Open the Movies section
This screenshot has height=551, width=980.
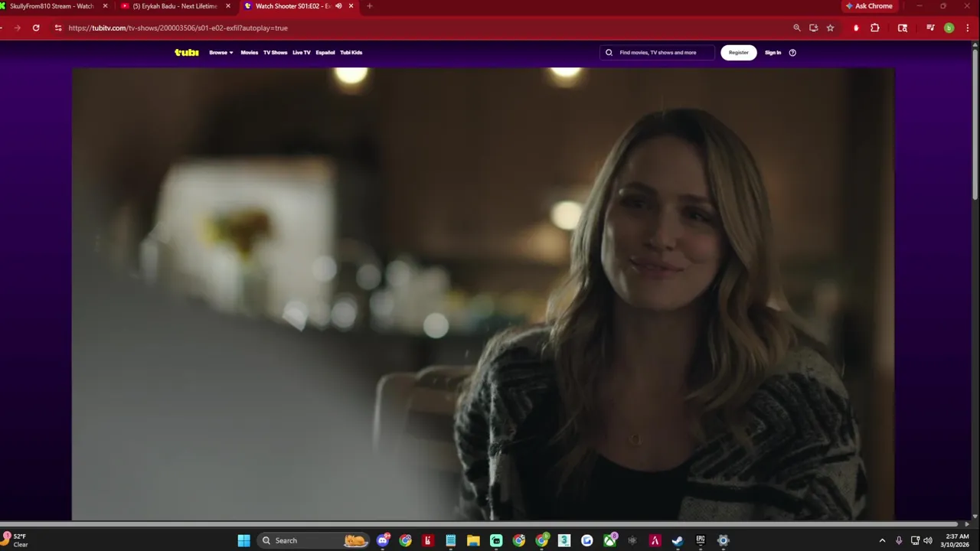click(x=250, y=53)
